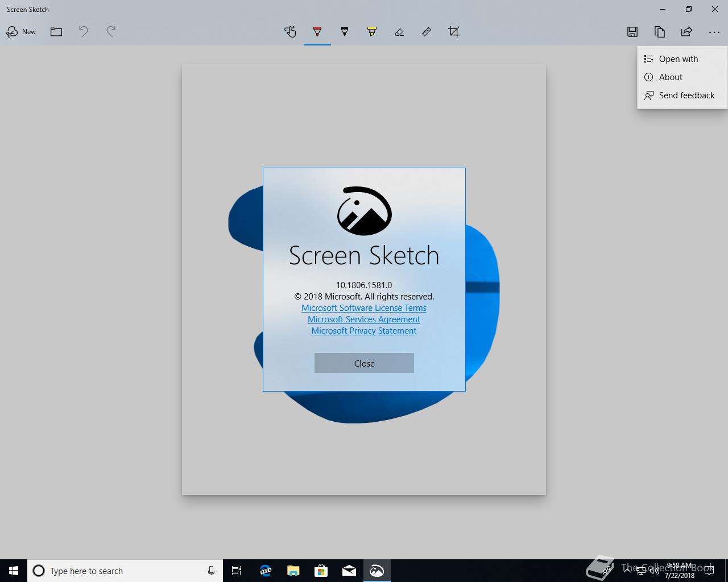Toggle the Ruler tool
728x582 pixels.
[427, 32]
